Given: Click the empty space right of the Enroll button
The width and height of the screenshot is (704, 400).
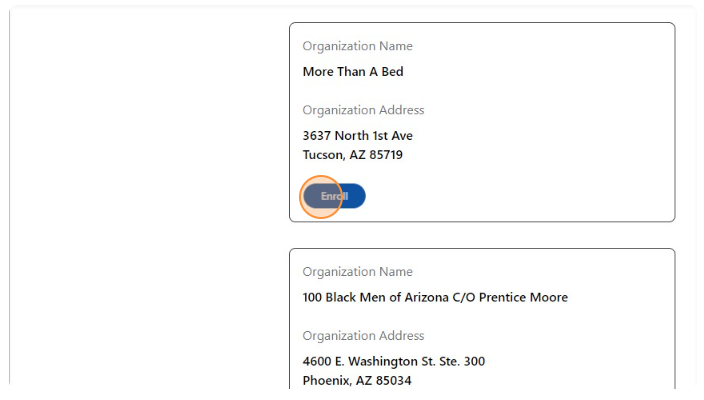Looking at the screenshot, I should [x=500, y=197].
